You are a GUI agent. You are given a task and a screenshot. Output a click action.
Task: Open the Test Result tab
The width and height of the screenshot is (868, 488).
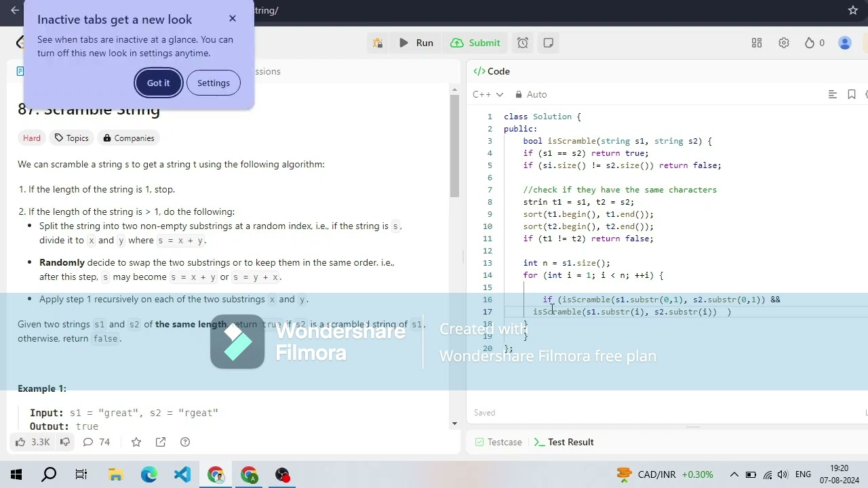(564, 442)
